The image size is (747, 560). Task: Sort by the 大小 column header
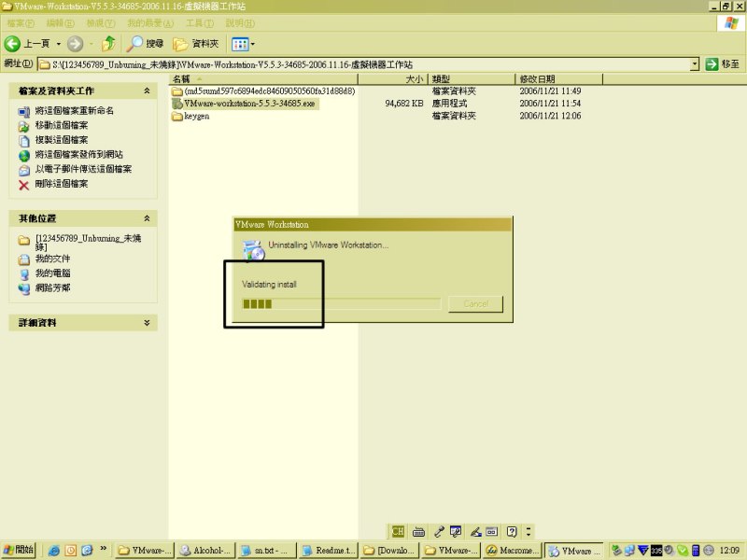click(393, 79)
